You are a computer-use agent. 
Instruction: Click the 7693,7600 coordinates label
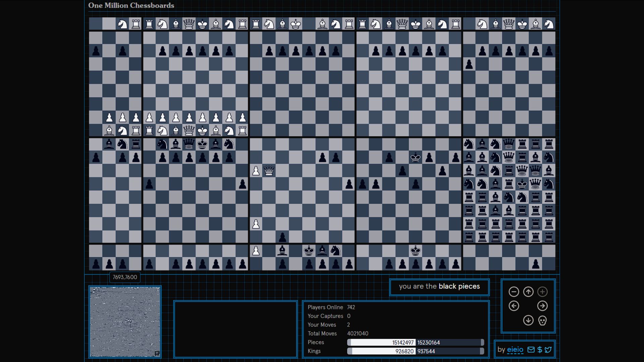125,277
